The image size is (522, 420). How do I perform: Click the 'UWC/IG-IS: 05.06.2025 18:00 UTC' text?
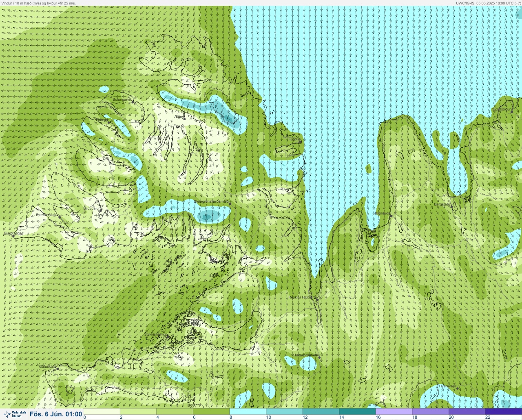coord(485,3)
